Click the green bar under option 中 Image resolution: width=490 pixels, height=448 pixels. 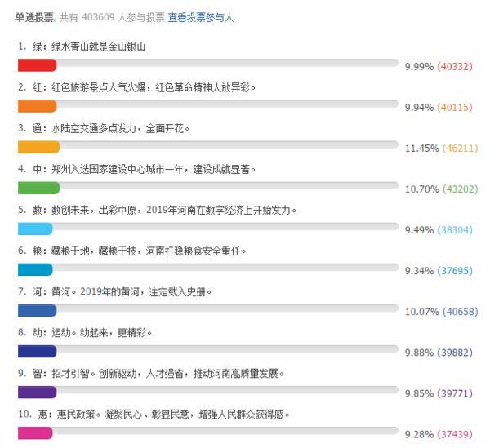click(38, 188)
